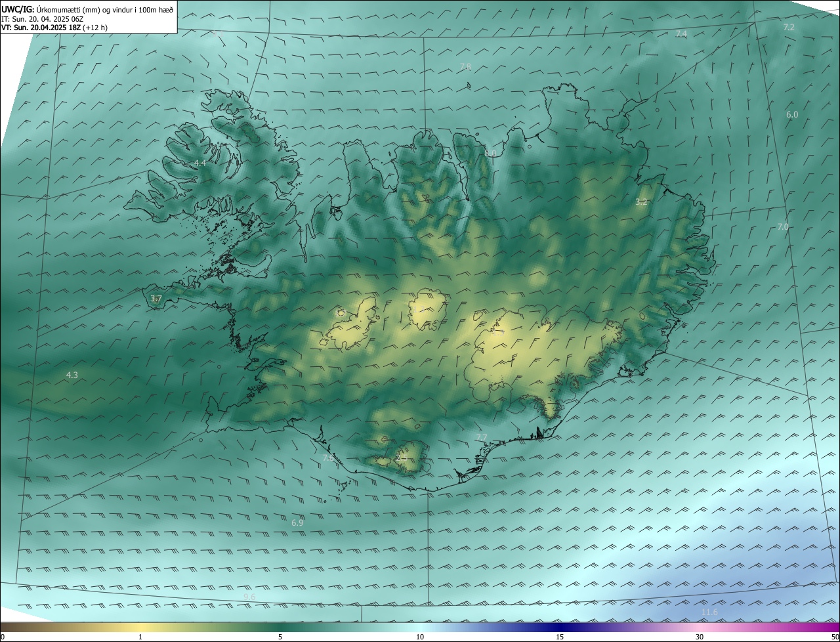Click the 8.0 value label on the map

pos(490,153)
